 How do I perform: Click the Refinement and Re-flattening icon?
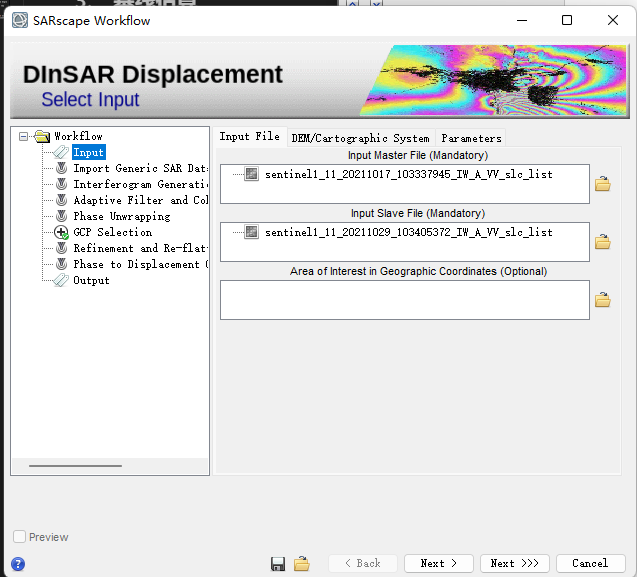61,248
